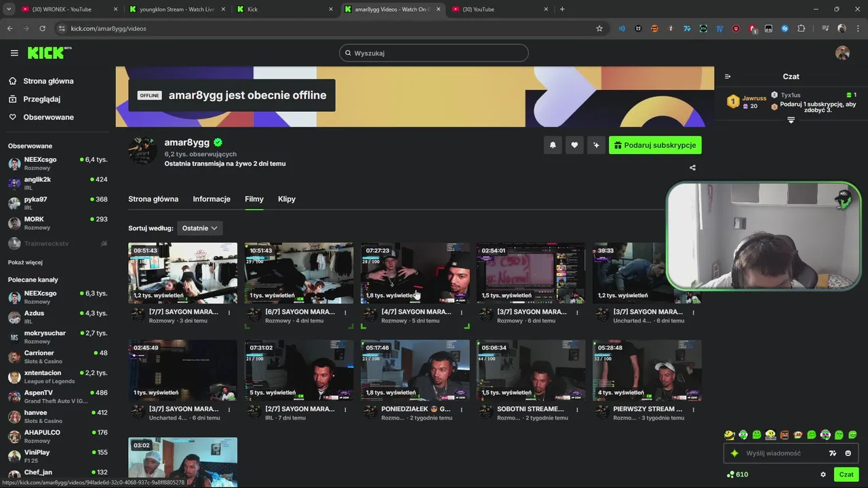Screen dimensions: 868x488
Task: Open Chrome extensions puzzle menu
Action: click(802, 28)
